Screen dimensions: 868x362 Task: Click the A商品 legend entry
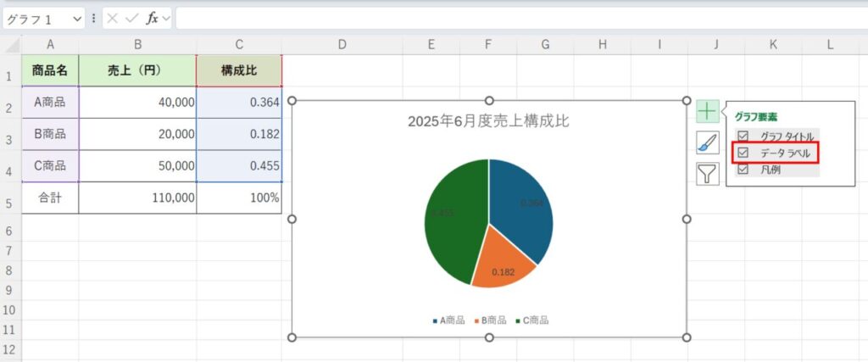pos(448,320)
